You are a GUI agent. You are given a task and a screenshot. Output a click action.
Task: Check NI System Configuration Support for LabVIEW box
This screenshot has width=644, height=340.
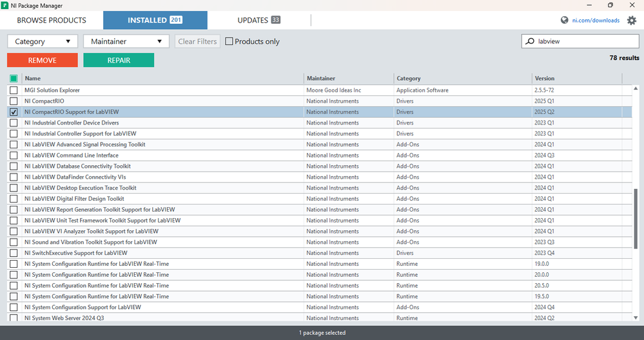[x=14, y=307]
